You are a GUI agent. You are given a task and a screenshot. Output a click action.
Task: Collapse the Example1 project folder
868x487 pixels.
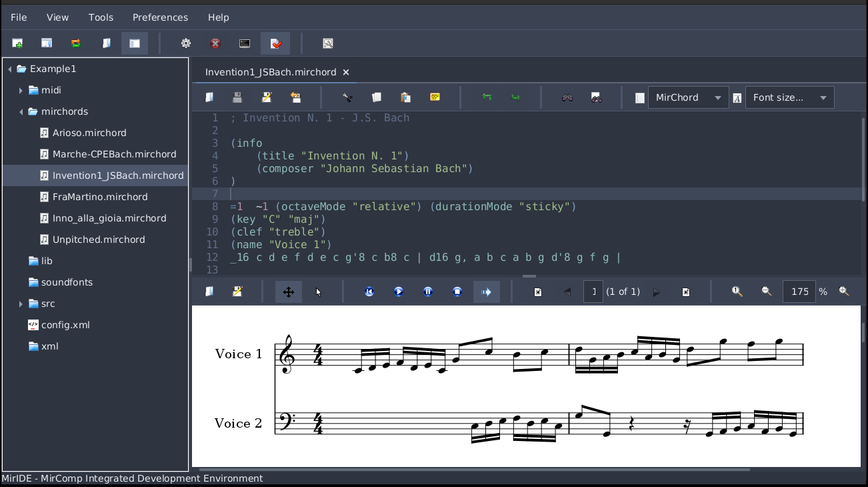10,69
